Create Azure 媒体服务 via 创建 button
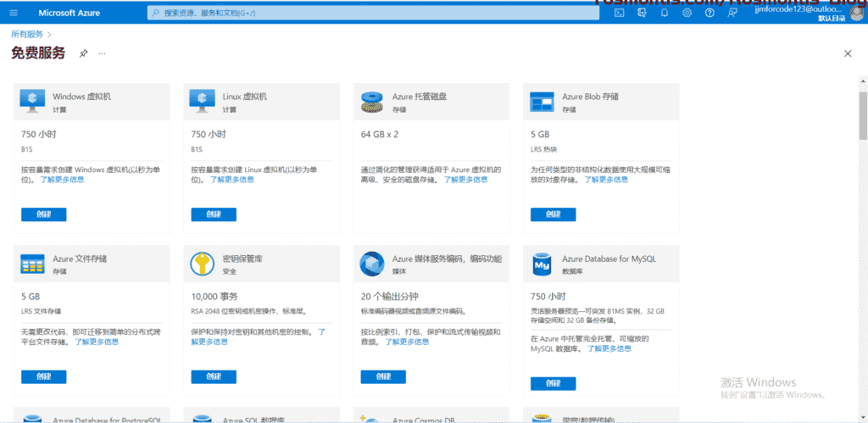The height and width of the screenshot is (423, 868). click(383, 376)
